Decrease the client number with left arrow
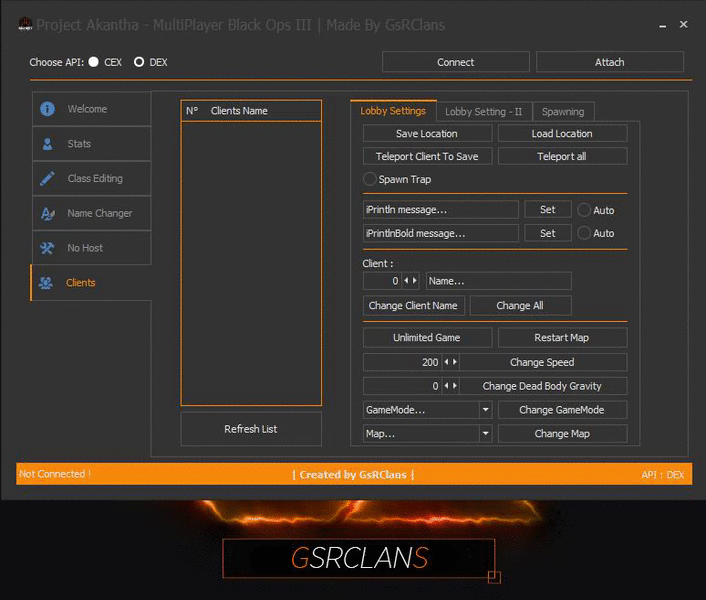The image size is (706, 600). tap(406, 280)
